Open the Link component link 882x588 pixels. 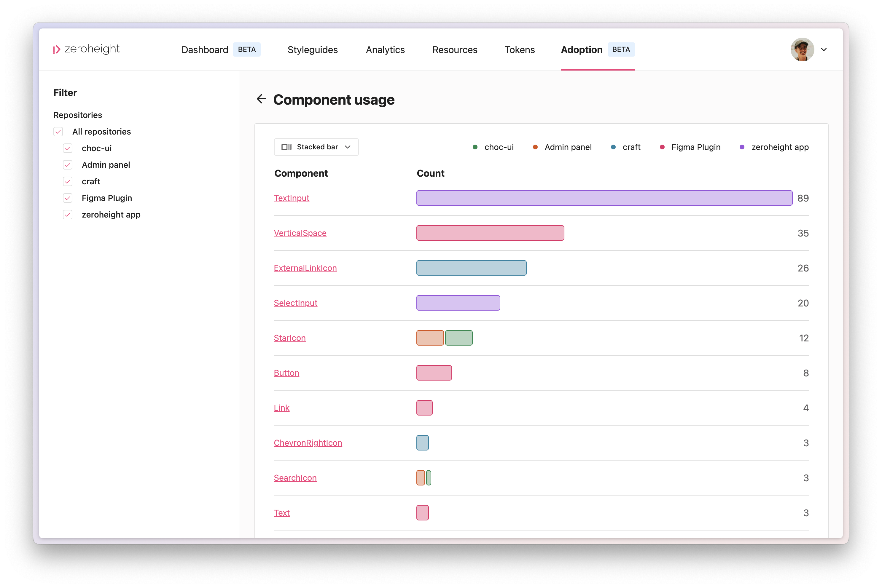(x=282, y=408)
